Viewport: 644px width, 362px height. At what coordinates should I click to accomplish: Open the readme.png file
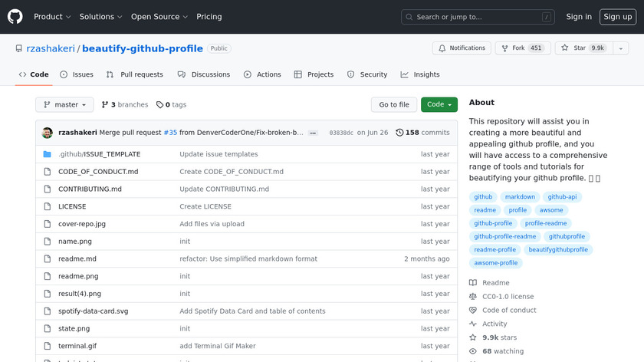pos(78,276)
